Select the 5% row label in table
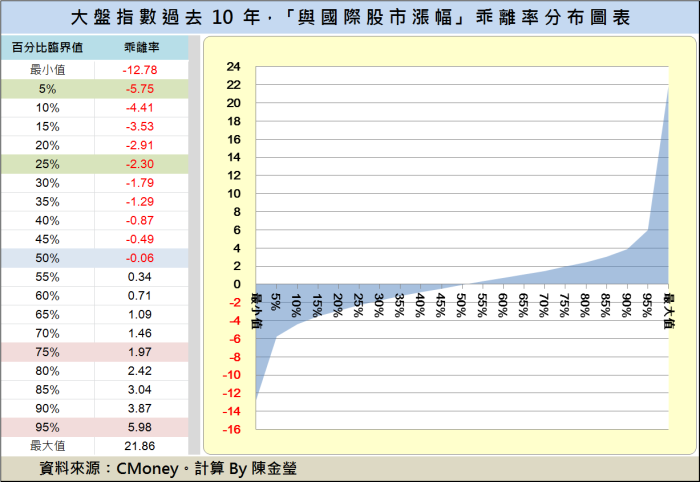The height and width of the screenshot is (482, 700). pyautogui.click(x=47, y=89)
